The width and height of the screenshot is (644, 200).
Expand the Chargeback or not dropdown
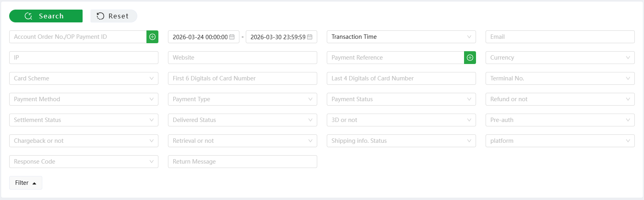[84, 141]
